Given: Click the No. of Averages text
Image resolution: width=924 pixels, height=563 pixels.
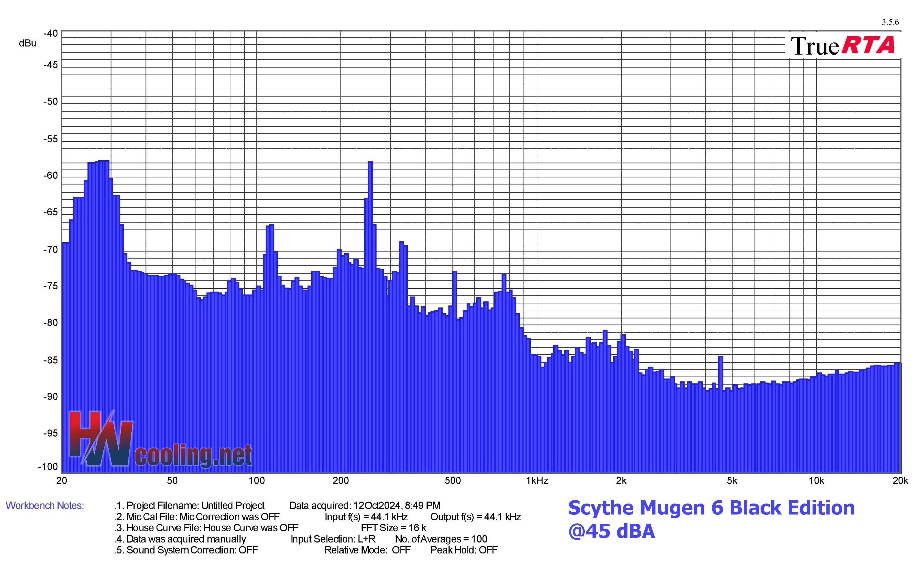Looking at the screenshot, I should point(441,539).
